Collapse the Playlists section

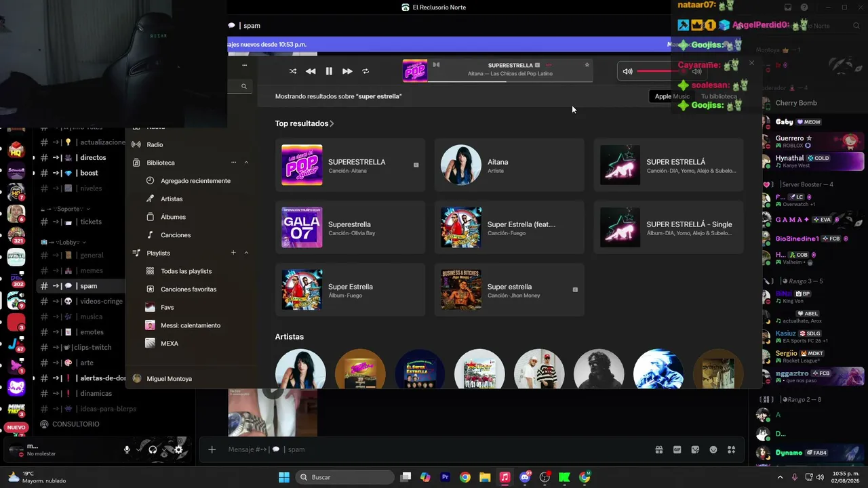[246, 253]
